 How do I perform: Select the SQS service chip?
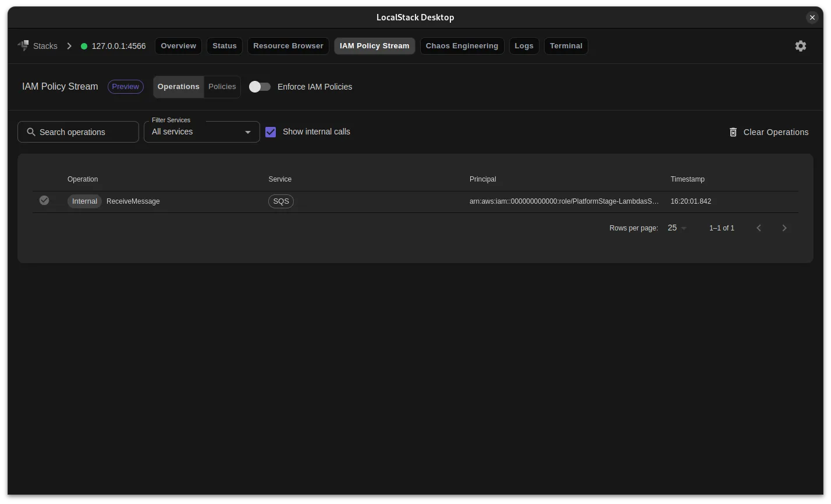[x=281, y=201]
